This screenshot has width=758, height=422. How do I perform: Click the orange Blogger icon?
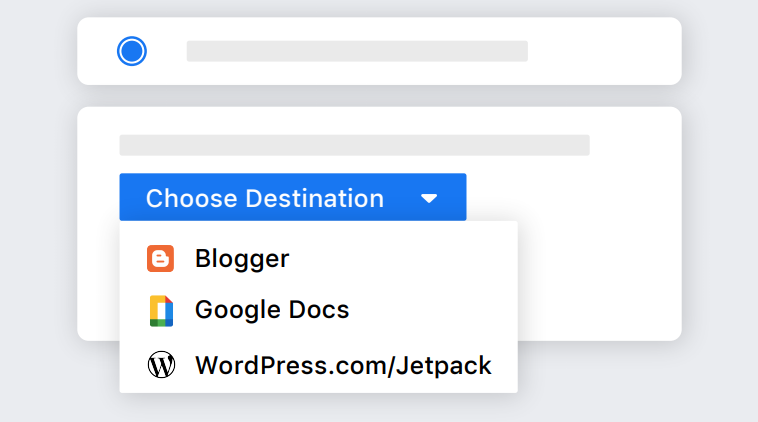pyautogui.click(x=160, y=259)
